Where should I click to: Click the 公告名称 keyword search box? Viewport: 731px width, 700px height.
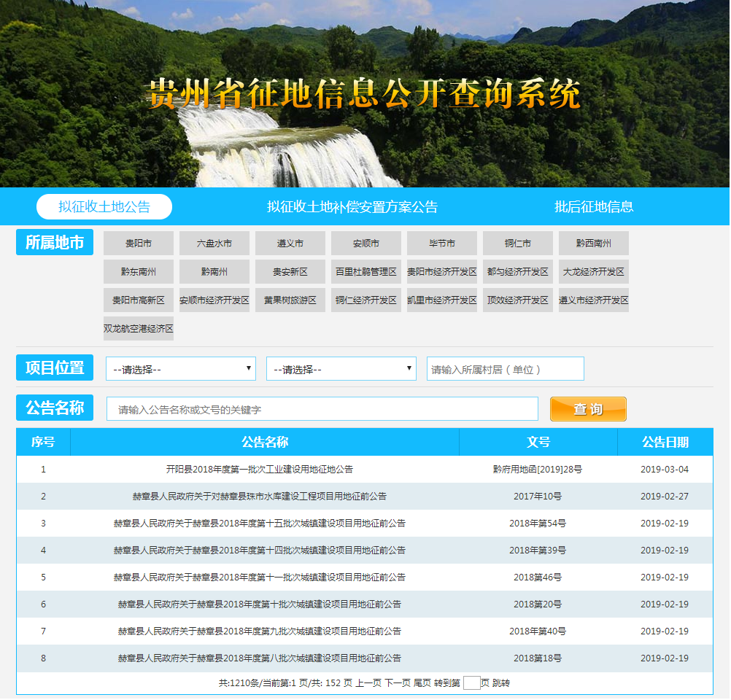[322, 409]
